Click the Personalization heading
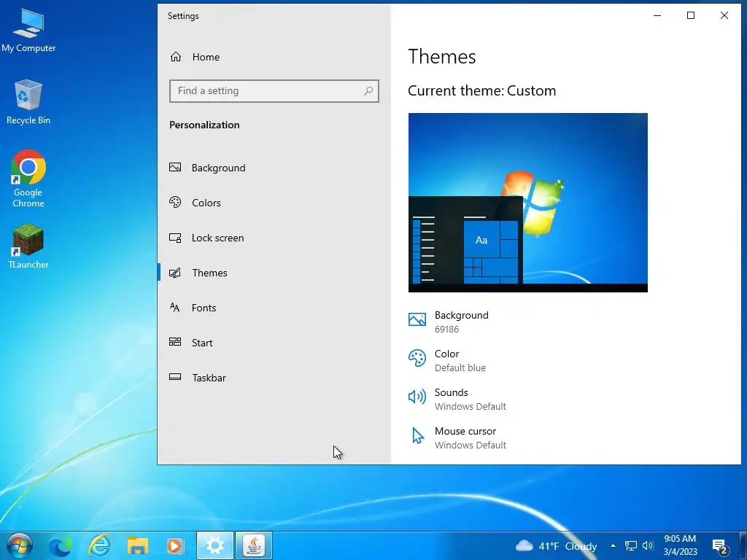The width and height of the screenshot is (747, 560). click(x=204, y=125)
